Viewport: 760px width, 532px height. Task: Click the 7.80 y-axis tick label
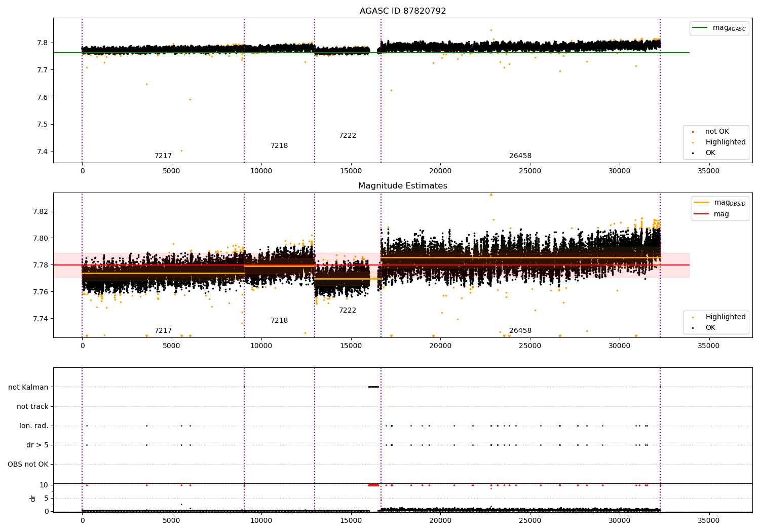click(41, 238)
